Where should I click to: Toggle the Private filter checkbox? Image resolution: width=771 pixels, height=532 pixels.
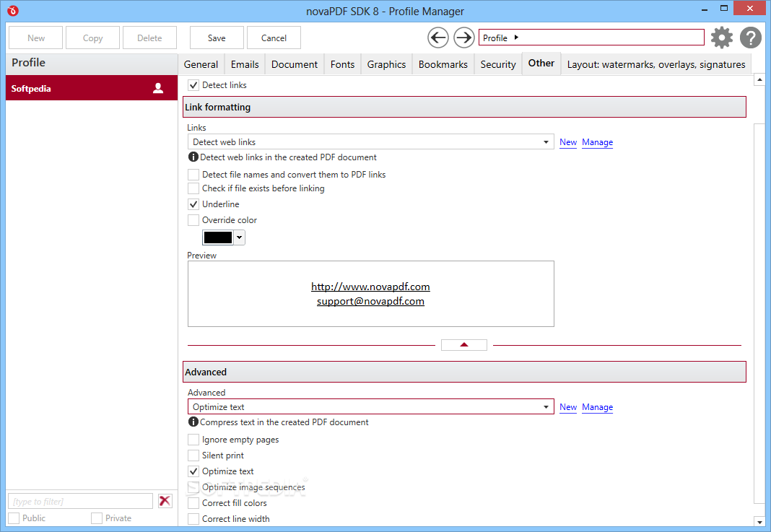point(97,518)
